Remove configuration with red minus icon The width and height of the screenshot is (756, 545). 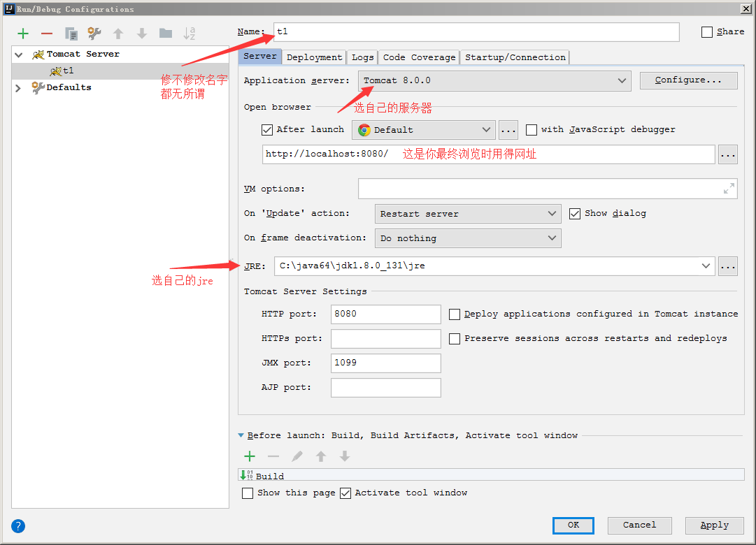pos(47,34)
